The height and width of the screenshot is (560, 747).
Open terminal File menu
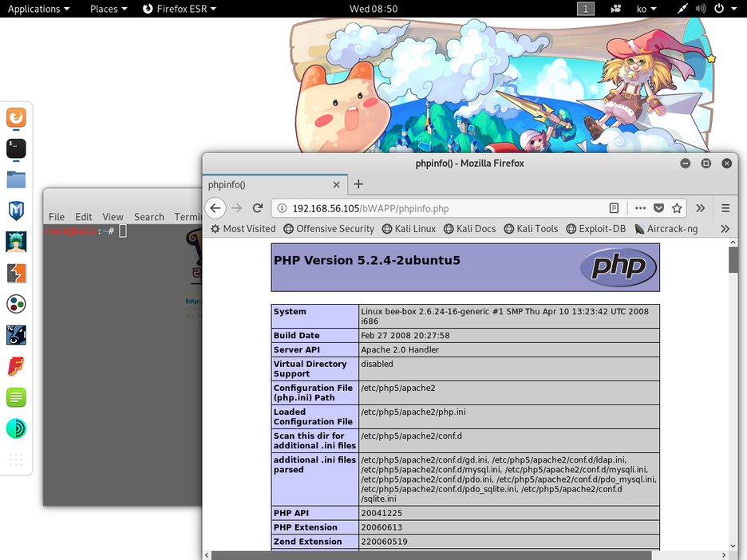pos(56,217)
